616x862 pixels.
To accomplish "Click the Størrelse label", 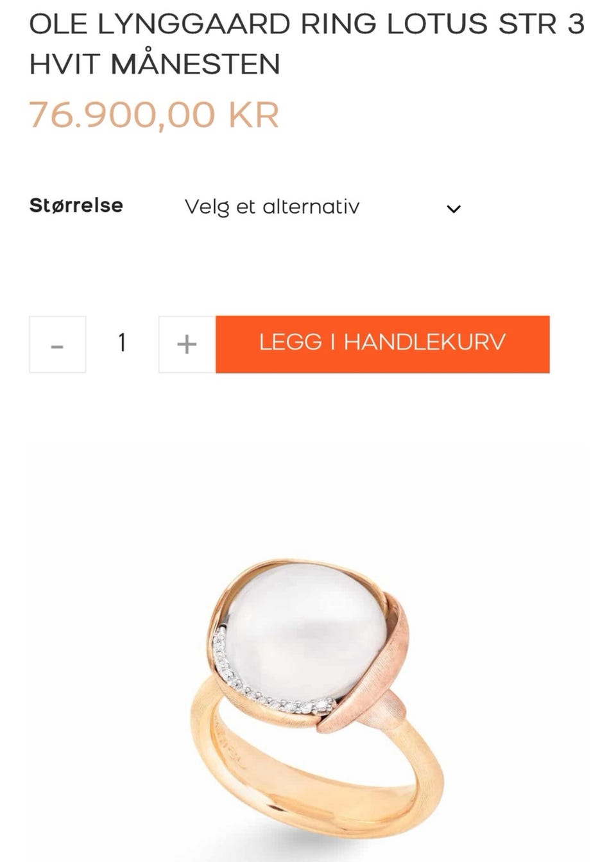I will coord(76,205).
